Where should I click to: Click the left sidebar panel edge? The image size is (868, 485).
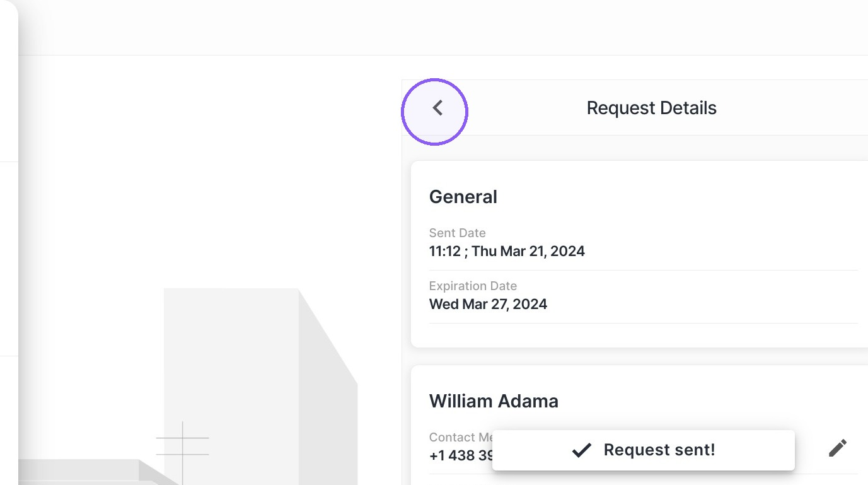(9, 242)
